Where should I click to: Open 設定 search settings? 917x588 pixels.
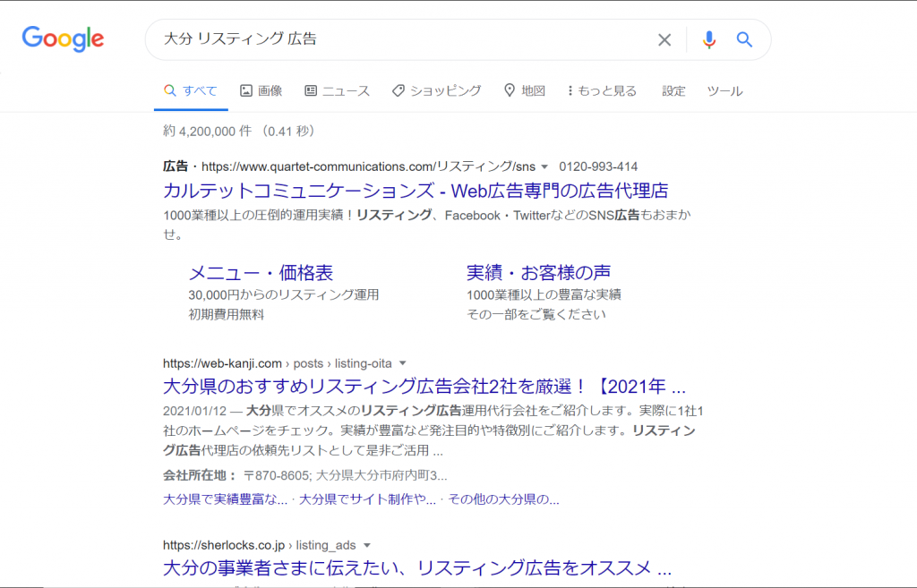point(673,90)
